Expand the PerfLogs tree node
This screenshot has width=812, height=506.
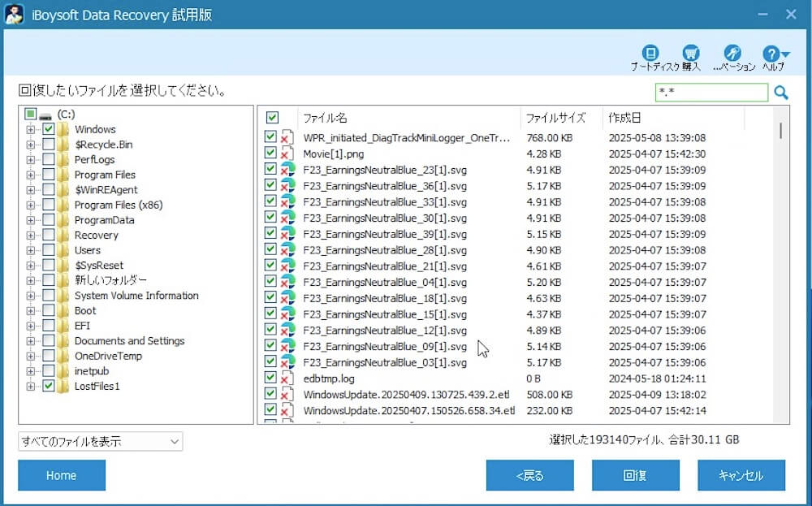[31, 159]
